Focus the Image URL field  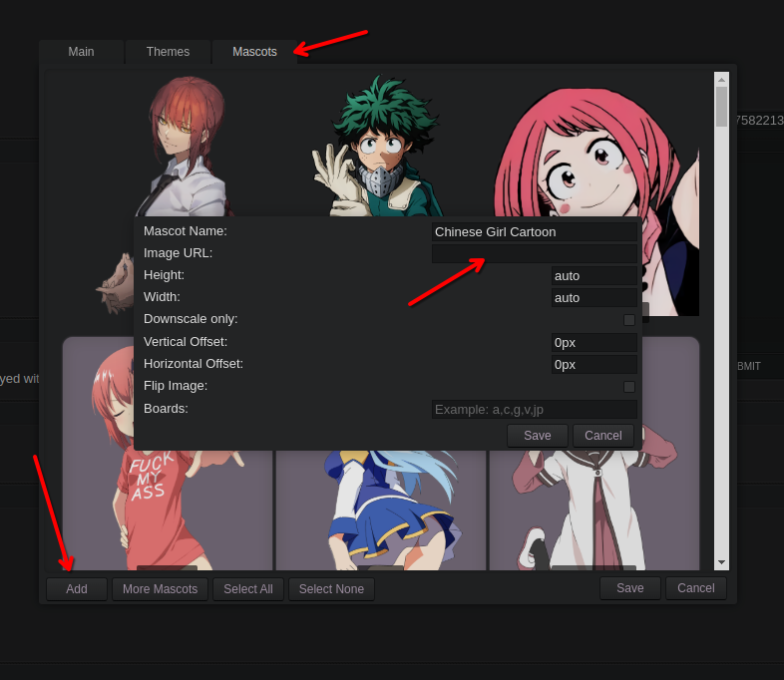click(x=534, y=254)
